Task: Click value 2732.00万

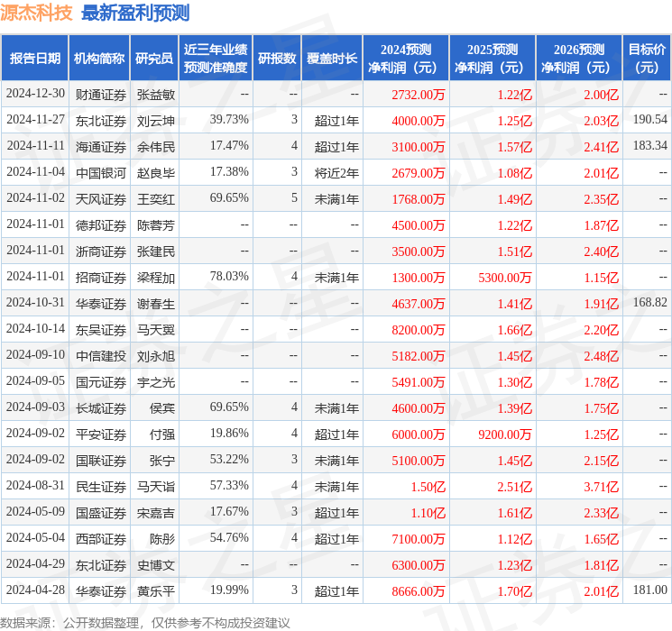Action: coord(419,95)
